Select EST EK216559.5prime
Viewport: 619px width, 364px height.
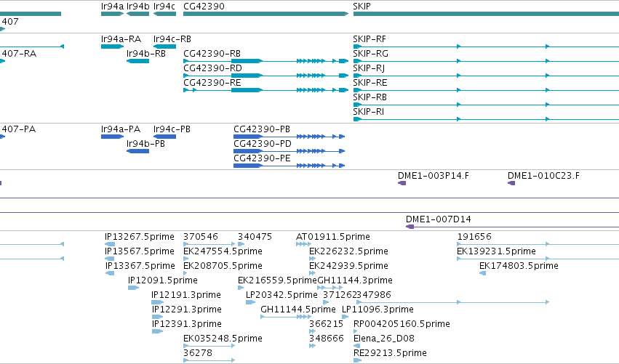coord(241,288)
